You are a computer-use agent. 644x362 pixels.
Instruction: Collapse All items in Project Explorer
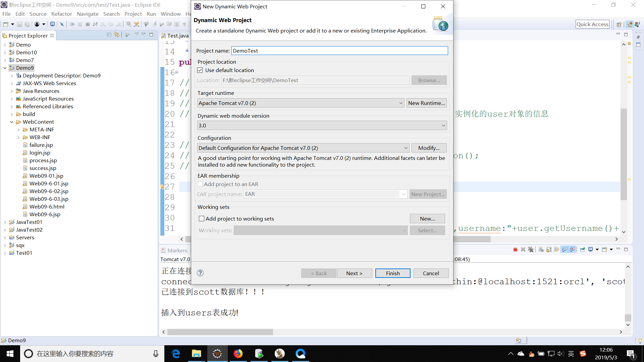pyautogui.click(x=109, y=35)
